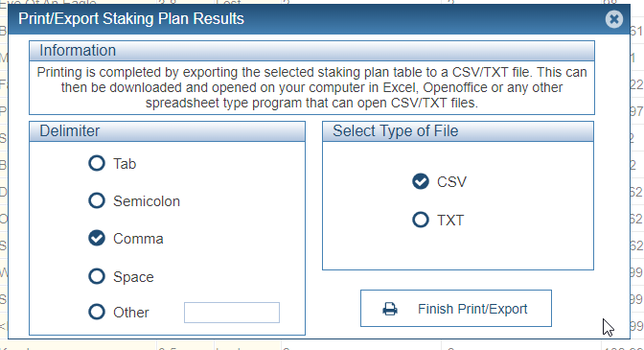
Task: Click the Finish Print/Export button text
Action: (472, 309)
